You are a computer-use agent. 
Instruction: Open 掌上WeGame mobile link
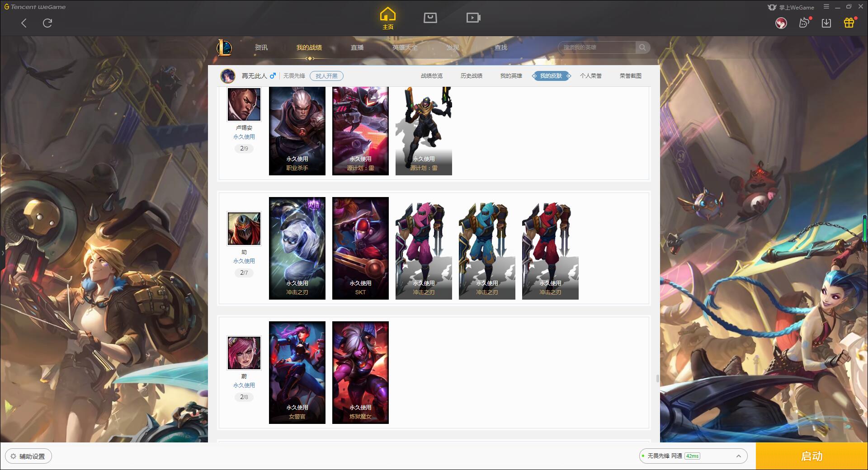coord(791,7)
